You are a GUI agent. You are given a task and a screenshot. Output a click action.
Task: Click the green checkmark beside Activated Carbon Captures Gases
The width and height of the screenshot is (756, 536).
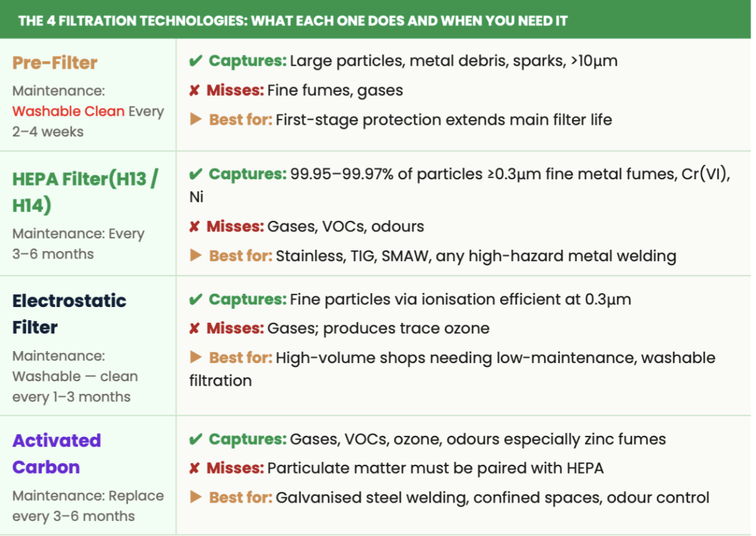tap(196, 438)
